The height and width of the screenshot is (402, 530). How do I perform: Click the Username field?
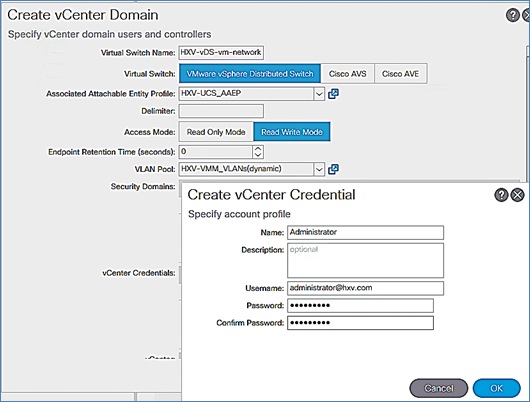(x=365, y=288)
